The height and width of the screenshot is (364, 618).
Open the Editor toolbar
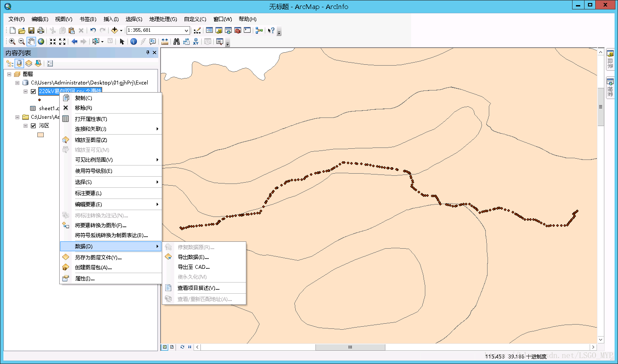(197, 30)
